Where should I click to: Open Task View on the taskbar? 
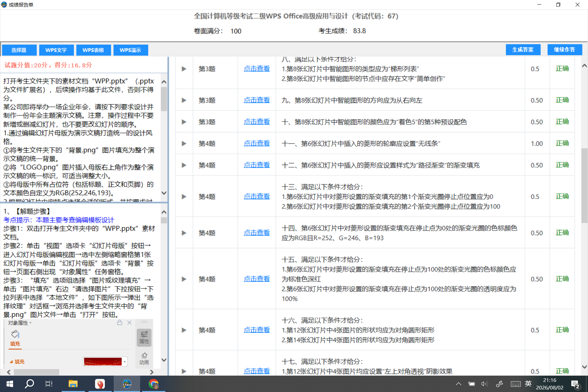[x=49, y=384]
